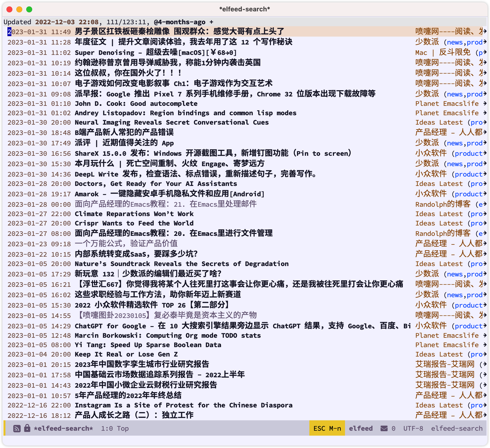Click the RSS feed icon in mode line
The image size is (490, 448).
coord(17,428)
